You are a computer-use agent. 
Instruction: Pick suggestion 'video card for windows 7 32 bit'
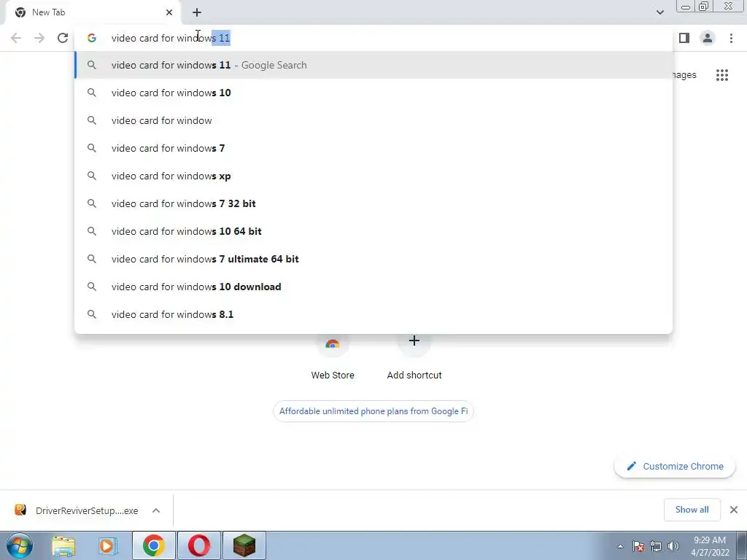coord(373,203)
